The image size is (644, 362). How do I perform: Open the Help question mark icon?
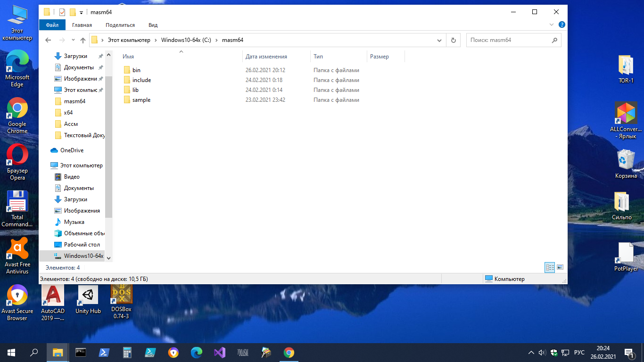click(x=561, y=25)
